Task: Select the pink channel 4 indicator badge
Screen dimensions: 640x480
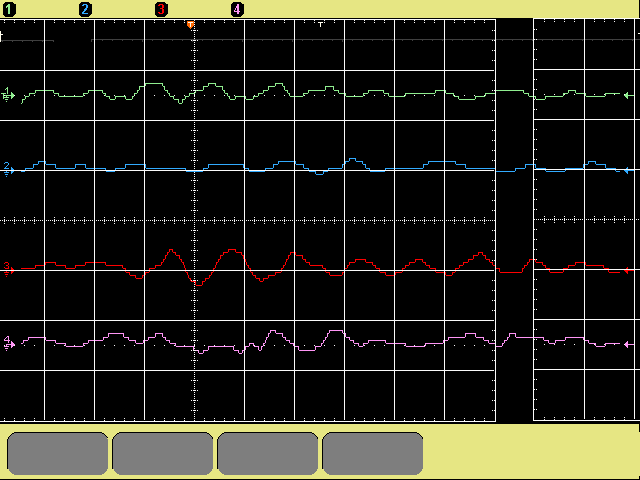Action: [237, 9]
